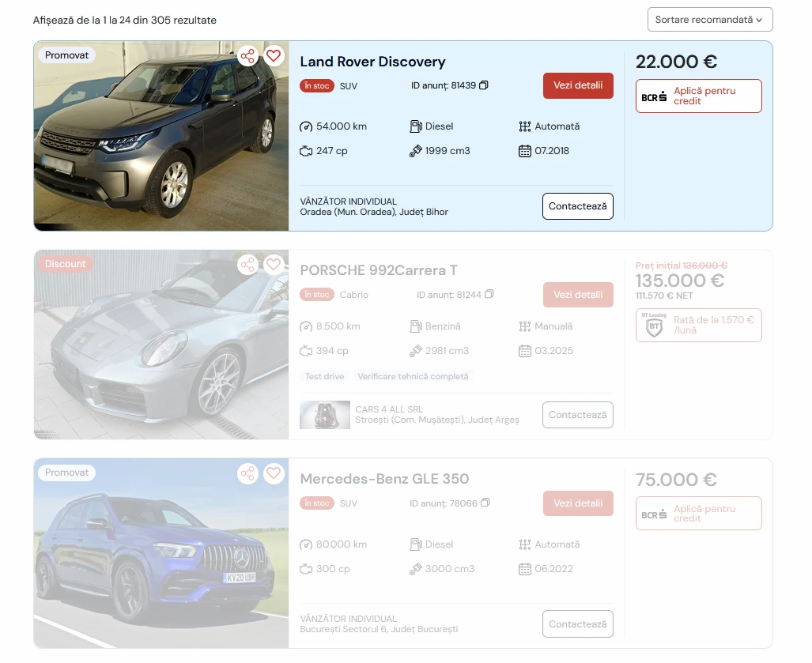Copy ad ID 81244
Viewport: 812px width, 663px height.
(x=489, y=295)
